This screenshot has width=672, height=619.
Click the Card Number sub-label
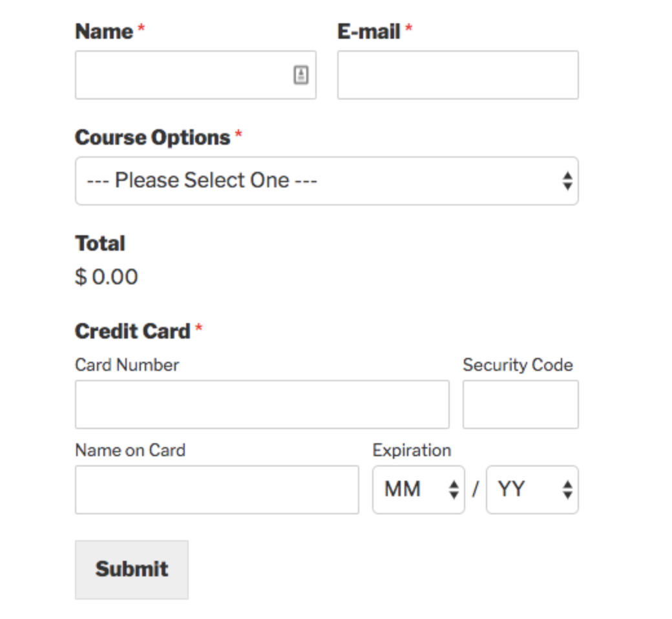[127, 365]
